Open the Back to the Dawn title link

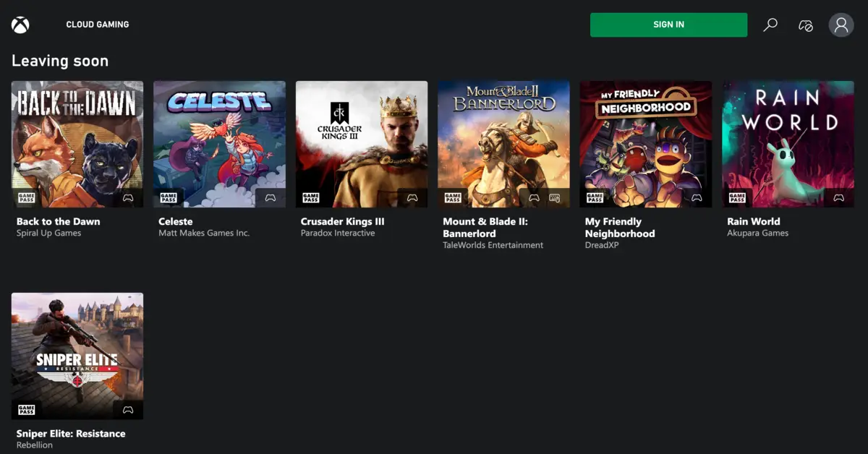click(59, 222)
